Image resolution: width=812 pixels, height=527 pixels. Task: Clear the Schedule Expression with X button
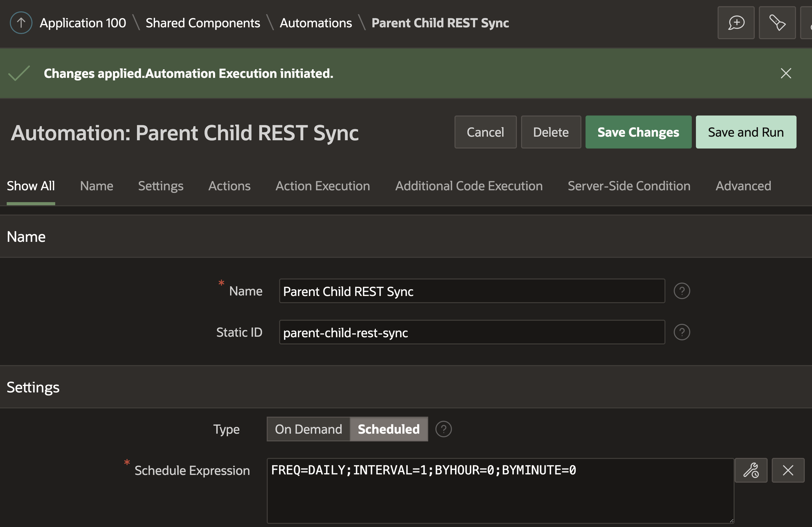coord(787,470)
